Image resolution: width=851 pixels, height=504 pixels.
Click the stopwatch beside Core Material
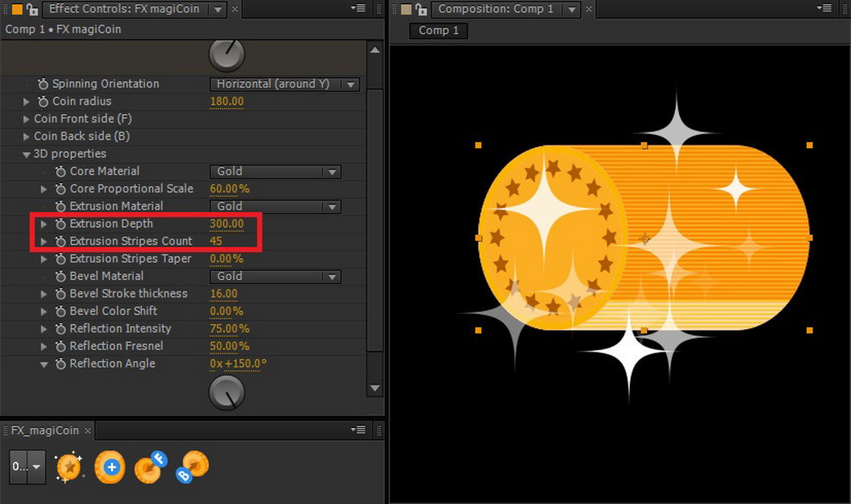[x=60, y=171]
